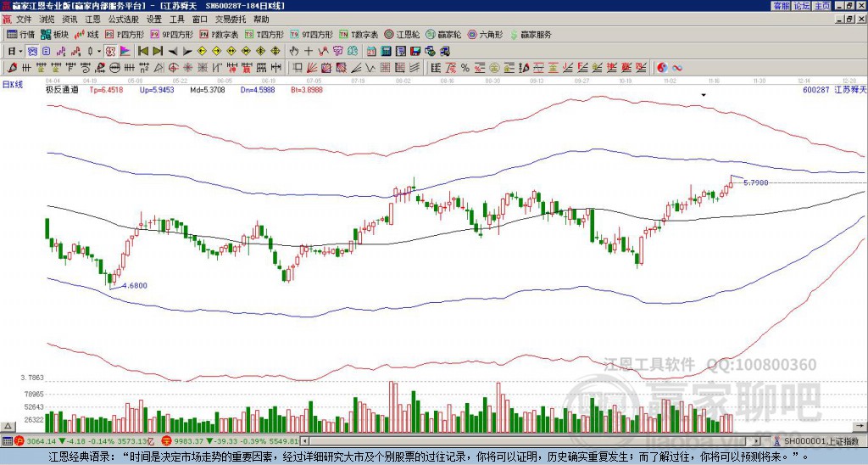Open the 论坛 forum link
Viewport: 868px width, 465px height.
[x=801, y=6]
